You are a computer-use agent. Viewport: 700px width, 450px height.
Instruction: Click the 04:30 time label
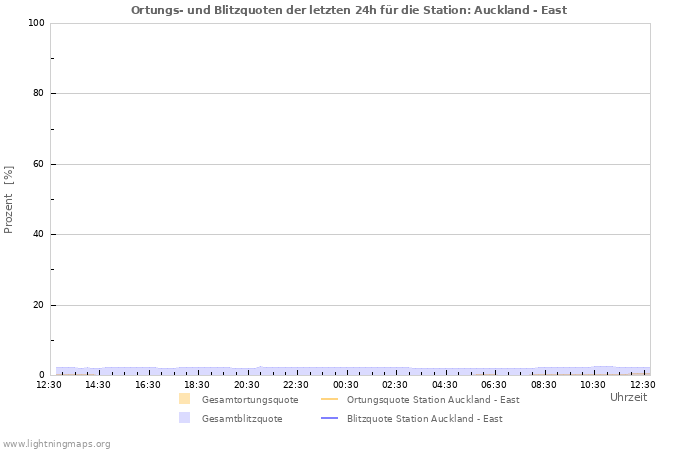point(445,385)
